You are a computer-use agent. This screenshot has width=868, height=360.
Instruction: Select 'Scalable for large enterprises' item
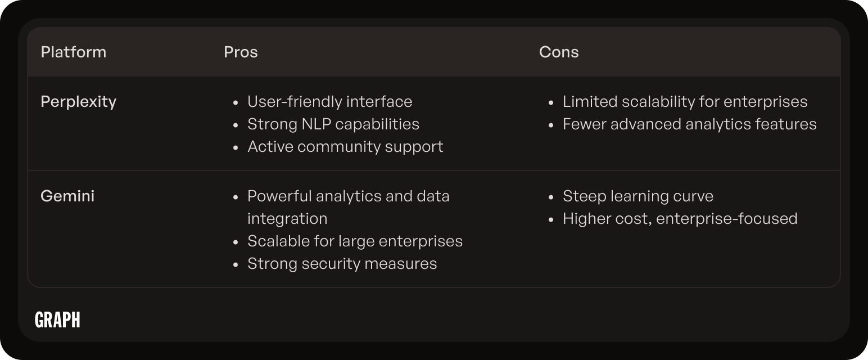355,241
